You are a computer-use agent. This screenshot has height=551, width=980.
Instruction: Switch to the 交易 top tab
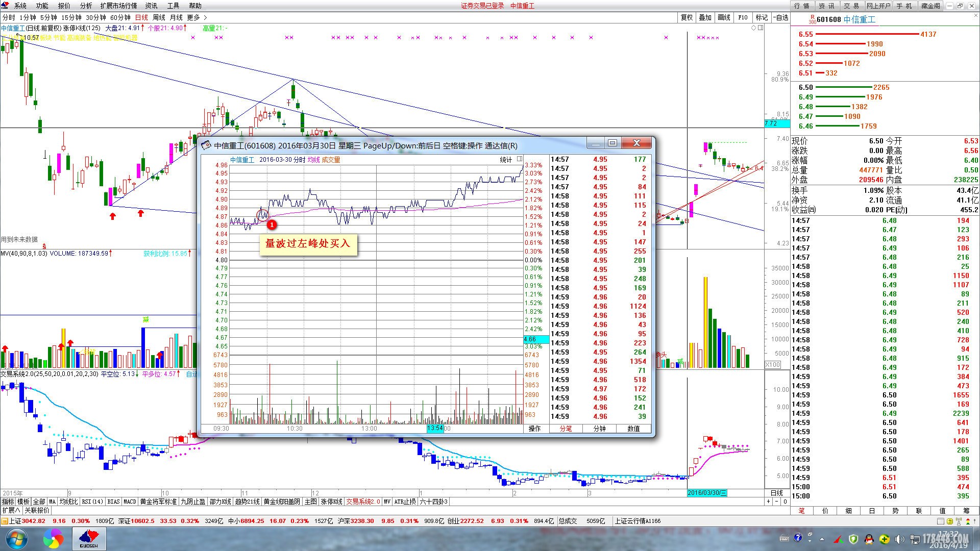coord(851,6)
